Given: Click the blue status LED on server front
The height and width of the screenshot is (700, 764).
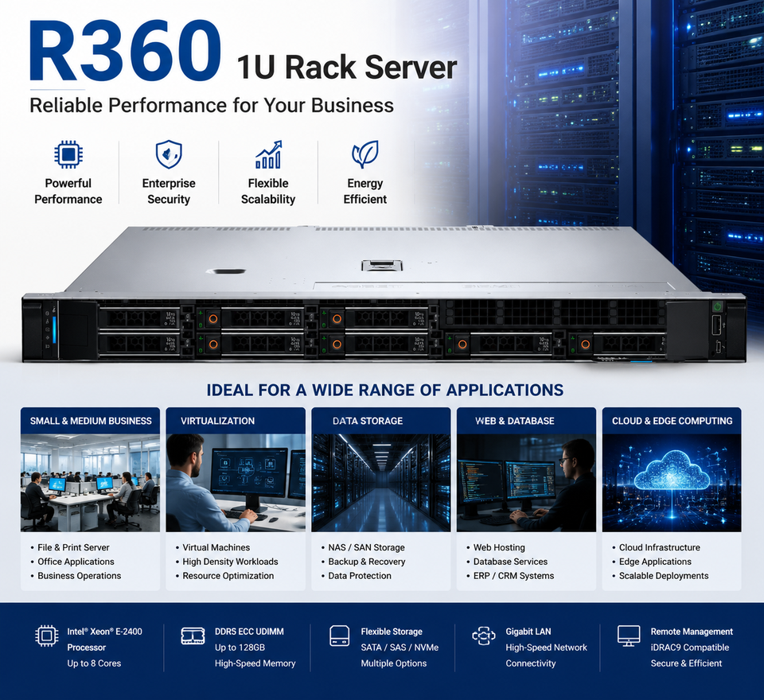Looking at the screenshot, I should [54, 329].
